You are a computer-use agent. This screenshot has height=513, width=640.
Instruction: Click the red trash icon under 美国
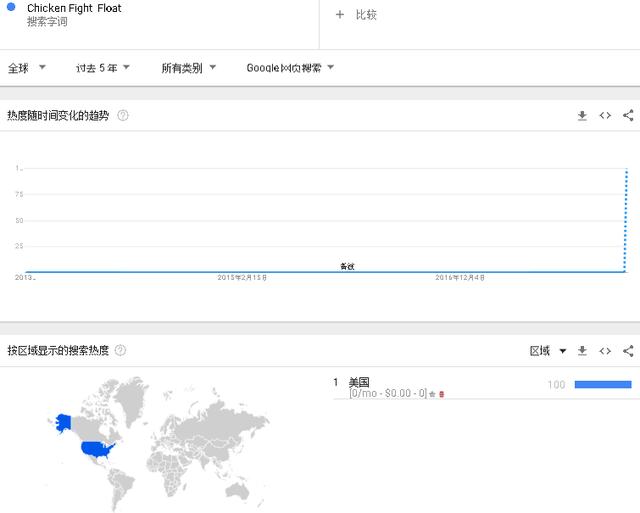[441, 394]
